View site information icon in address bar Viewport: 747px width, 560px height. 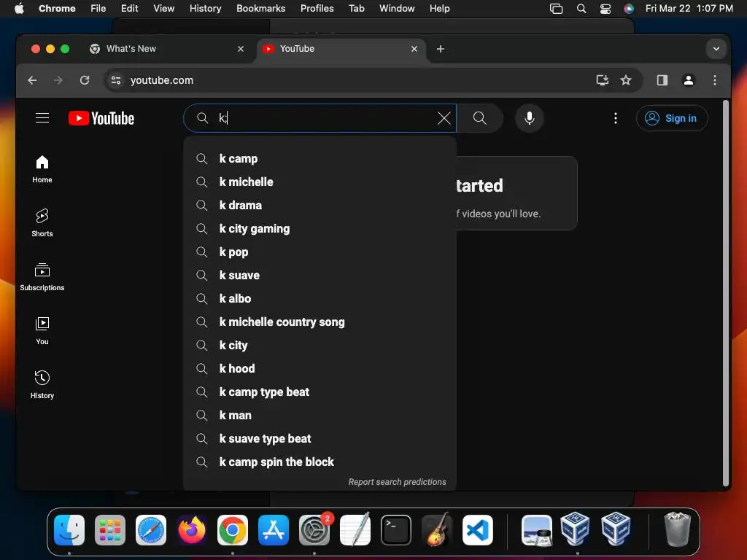116,80
